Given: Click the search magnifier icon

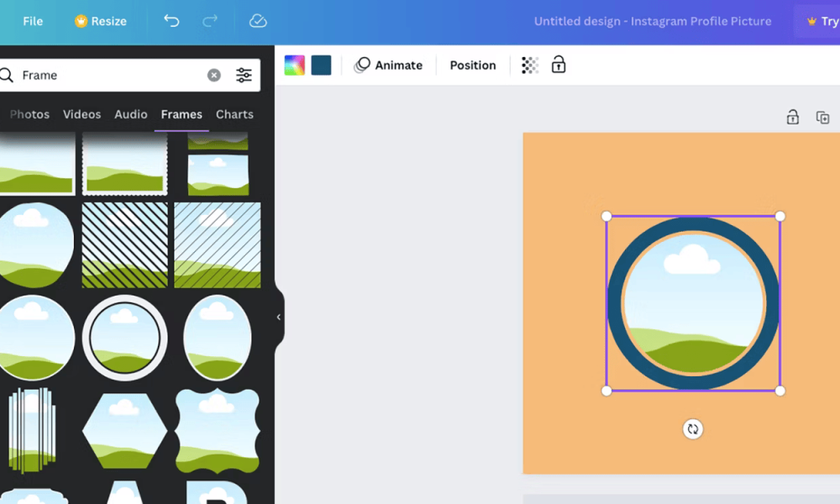Looking at the screenshot, I should click(7, 75).
